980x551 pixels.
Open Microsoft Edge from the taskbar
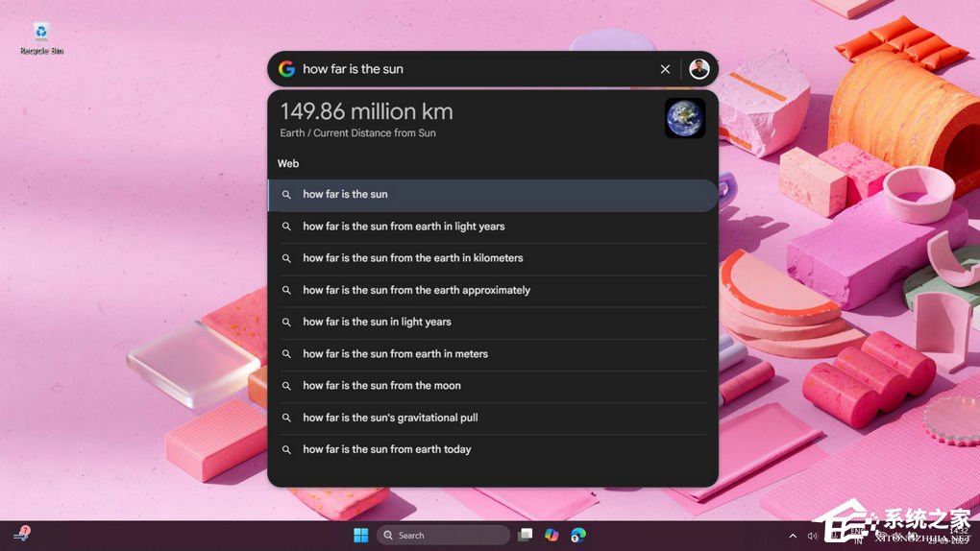tap(578, 536)
